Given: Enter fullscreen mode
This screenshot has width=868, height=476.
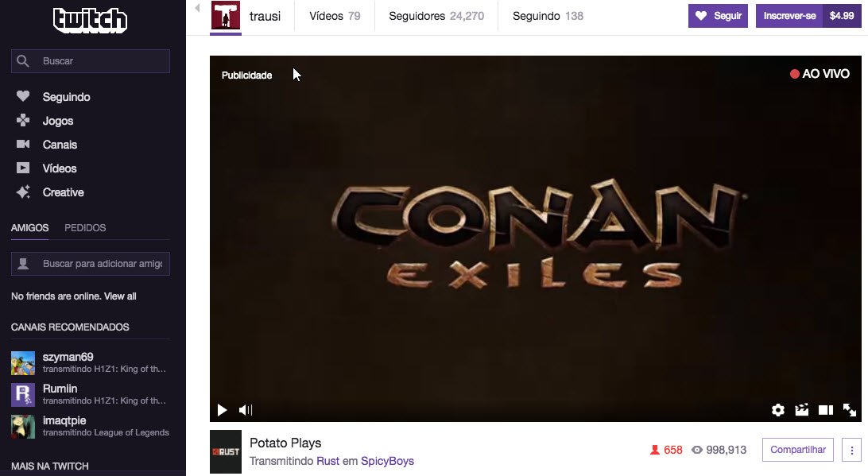Looking at the screenshot, I should click(850, 409).
